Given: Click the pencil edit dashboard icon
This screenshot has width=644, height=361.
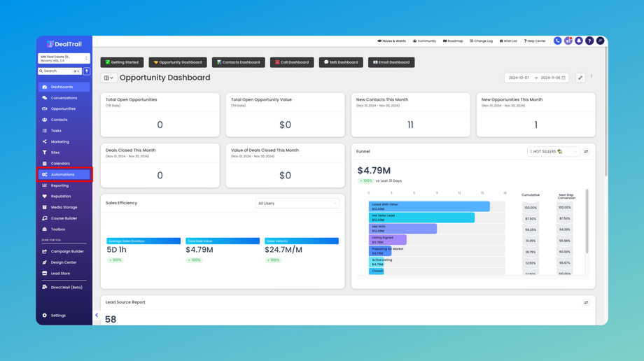Looking at the screenshot, I should (x=580, y=78).
